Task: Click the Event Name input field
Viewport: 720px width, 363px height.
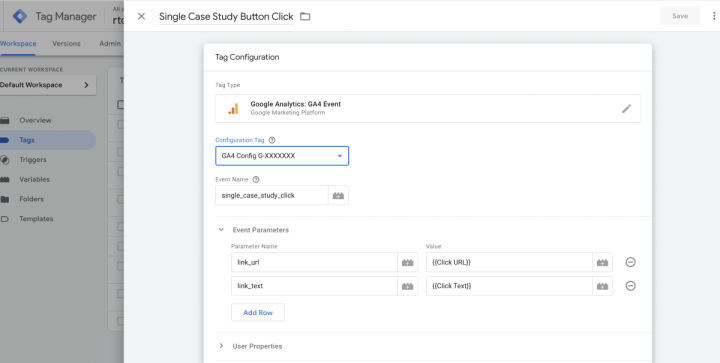Action: (x=272, y=195)
